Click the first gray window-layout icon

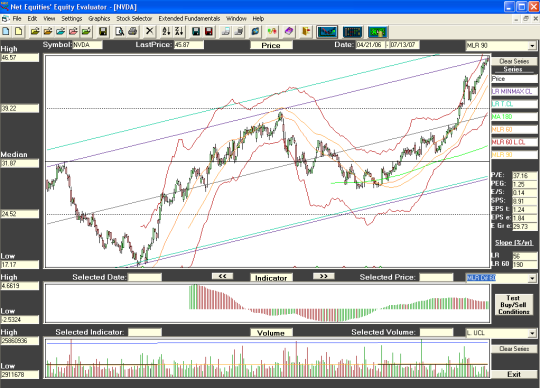point(226,31)
